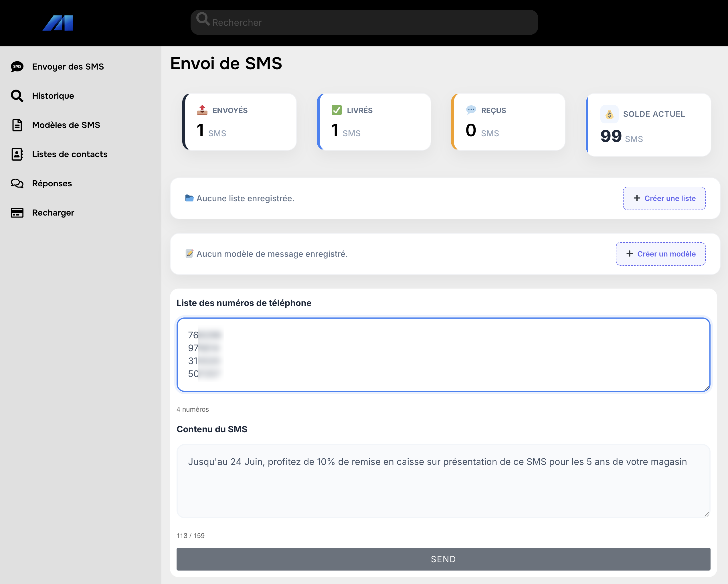Click the magnifier inside the search bar
728x584 pixels.
pos(203,20)
